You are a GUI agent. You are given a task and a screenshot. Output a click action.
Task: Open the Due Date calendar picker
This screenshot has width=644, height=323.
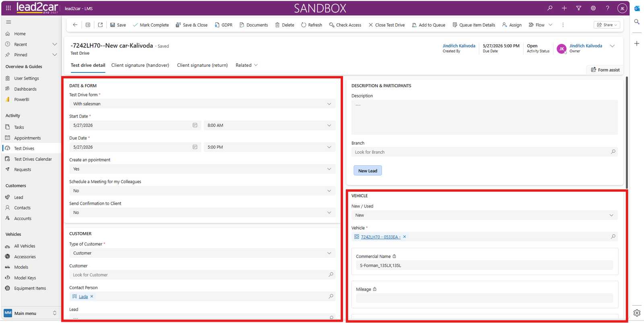[195, 147]
